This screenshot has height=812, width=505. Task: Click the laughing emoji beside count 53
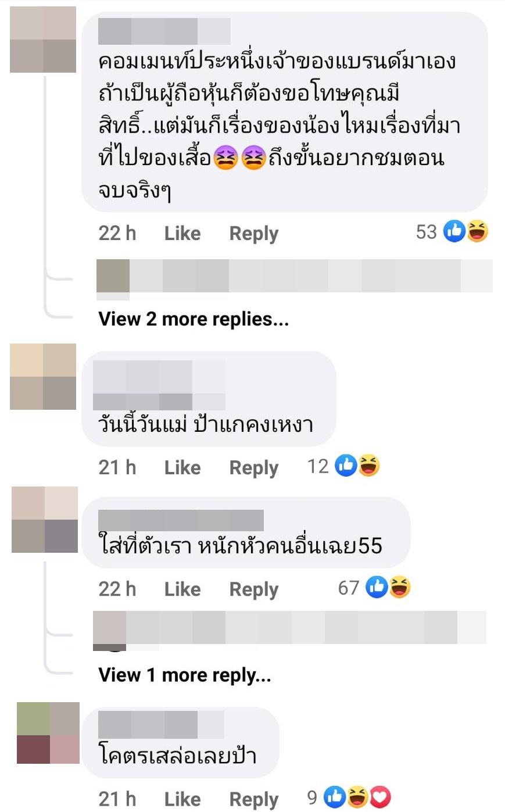click(x=477, y=231)
